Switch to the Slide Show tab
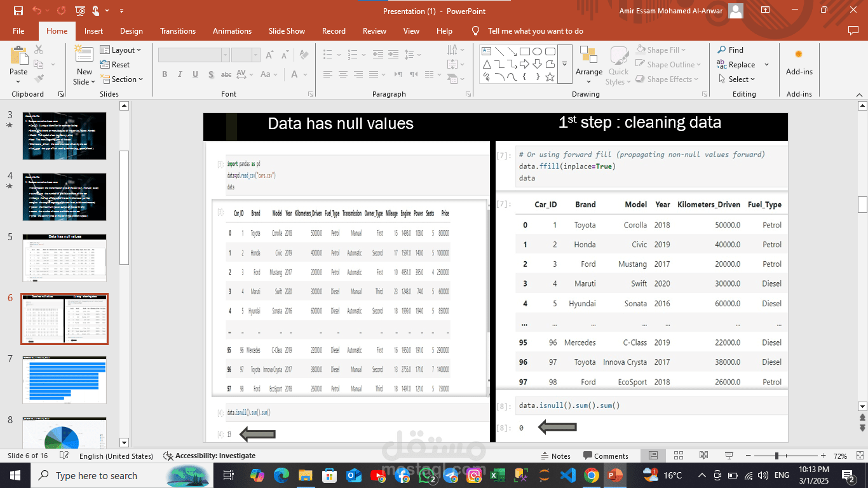The image size is (868, 488). pyautogui.click(x=287, y=31)
